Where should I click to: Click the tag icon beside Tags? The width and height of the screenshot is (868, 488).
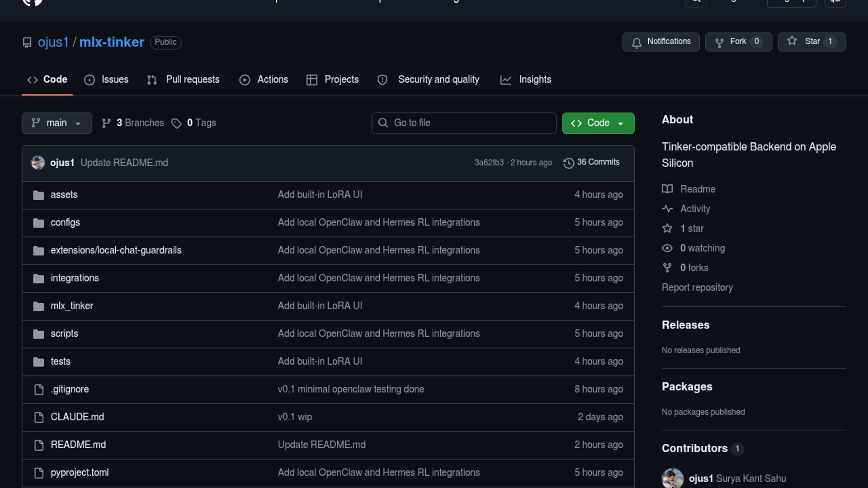(x=176, y=123)
